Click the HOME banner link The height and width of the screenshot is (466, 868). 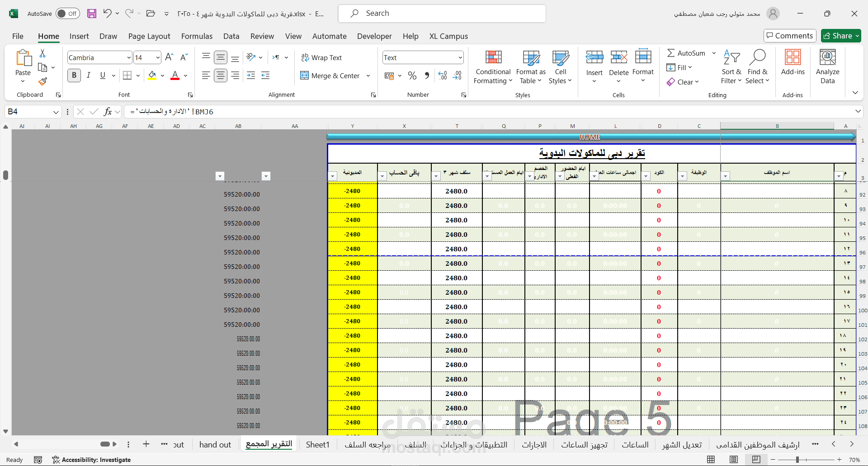pyautogui.click(x=590, y=137)
